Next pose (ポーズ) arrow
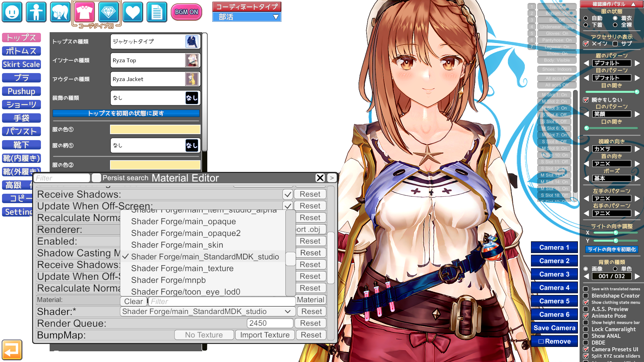The height and width of the screenshot is (362, 644). point(637,178)
